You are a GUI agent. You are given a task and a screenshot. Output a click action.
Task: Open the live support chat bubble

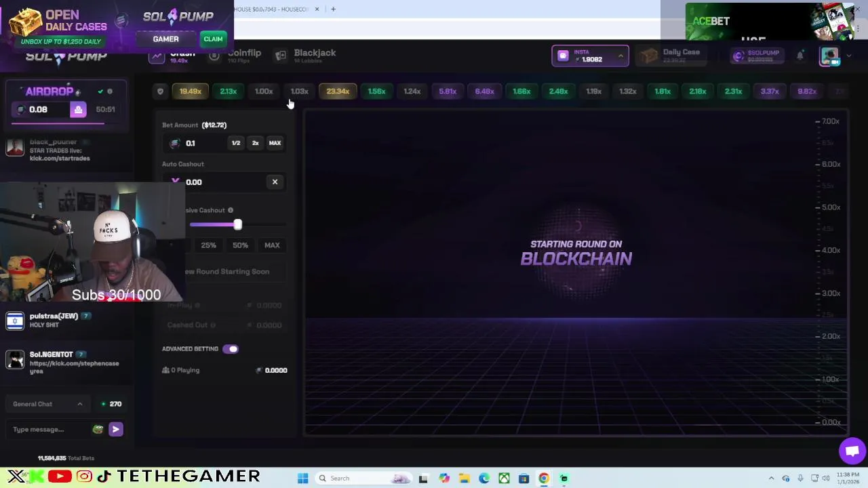coord(852,451)
